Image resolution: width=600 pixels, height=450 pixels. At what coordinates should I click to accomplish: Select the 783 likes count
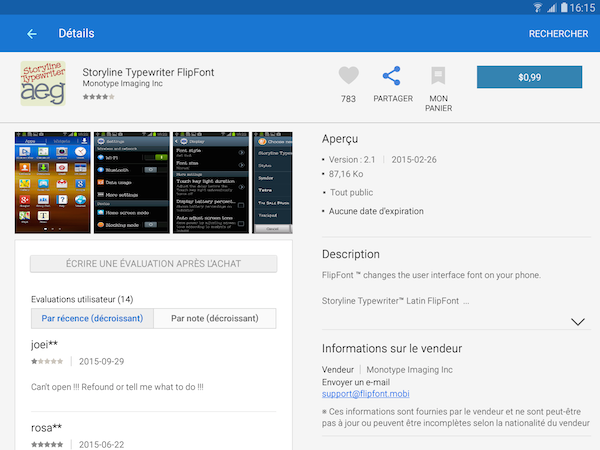[x=348, y=99]
